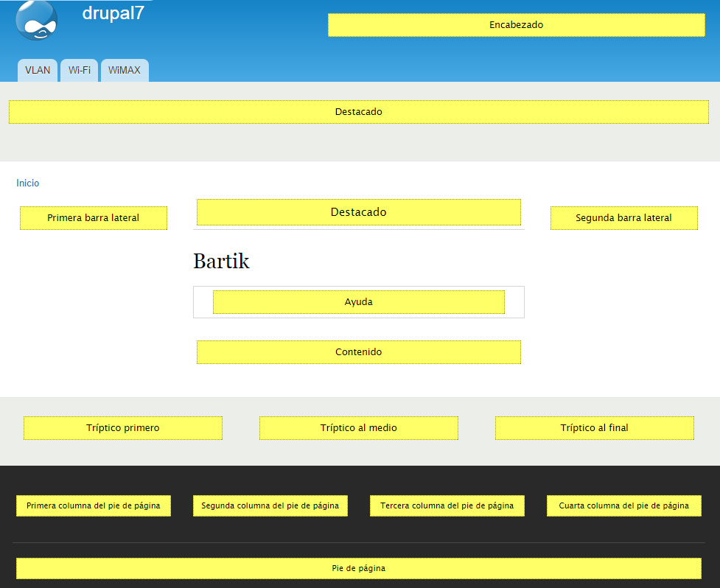The height and width of the screenshot is (588, 720).
Task: Select Cuarta columna del pie de página
Action: (x=623, y=505)
